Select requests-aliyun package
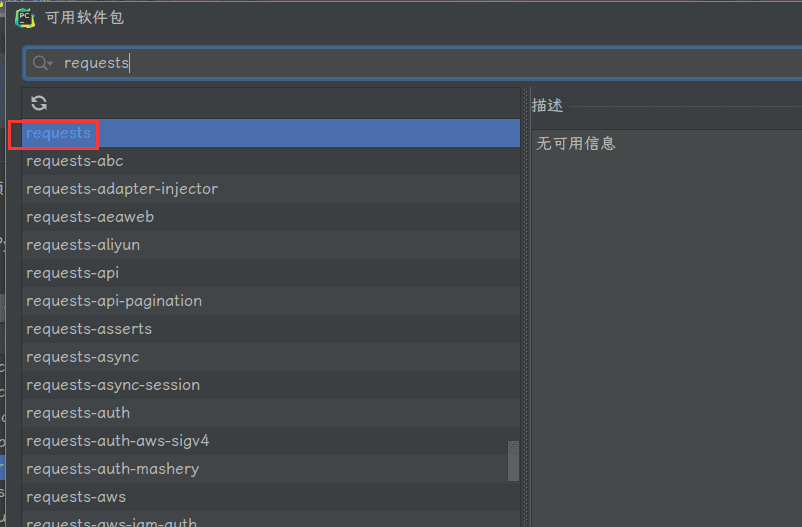 pos(83,245)
